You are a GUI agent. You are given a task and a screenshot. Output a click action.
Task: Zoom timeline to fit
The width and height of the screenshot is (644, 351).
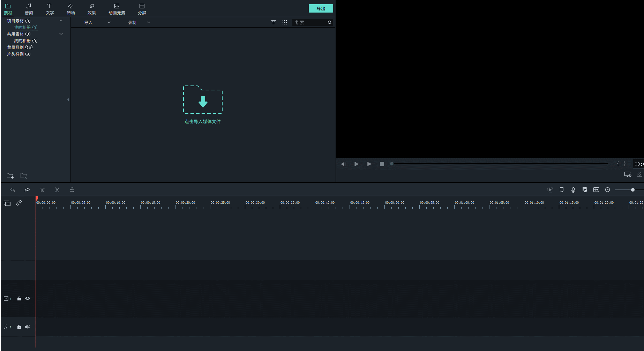pyautogui.click(x=596, y=190)
